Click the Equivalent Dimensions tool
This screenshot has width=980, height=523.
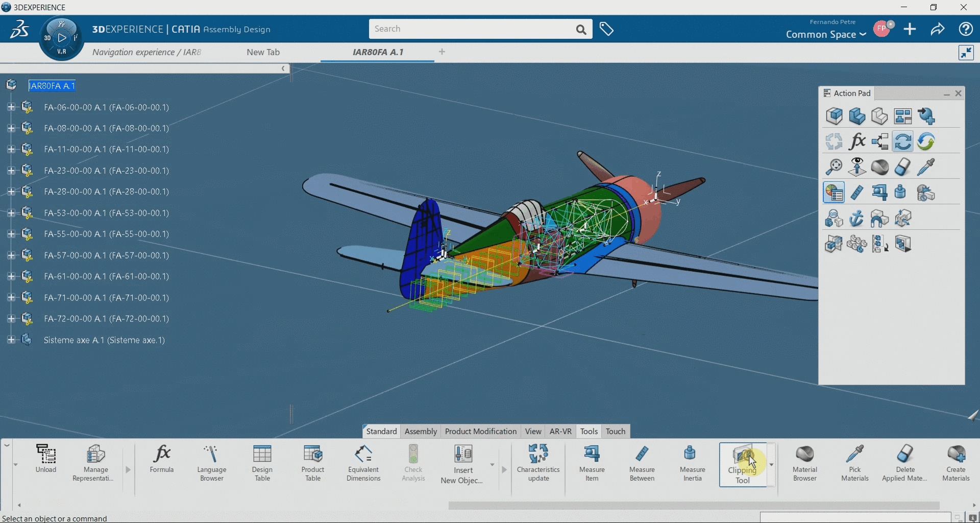pyautogui.click(x=363, y=463)
